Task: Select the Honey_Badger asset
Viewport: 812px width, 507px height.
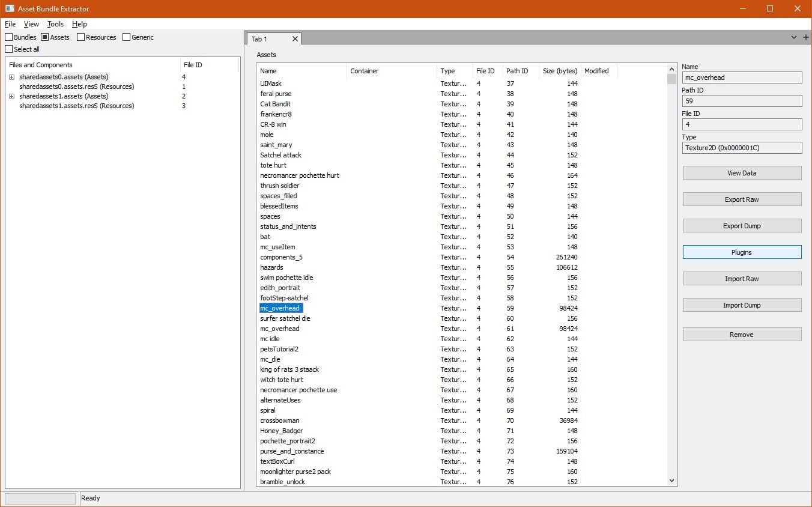Action: point(282,431)
